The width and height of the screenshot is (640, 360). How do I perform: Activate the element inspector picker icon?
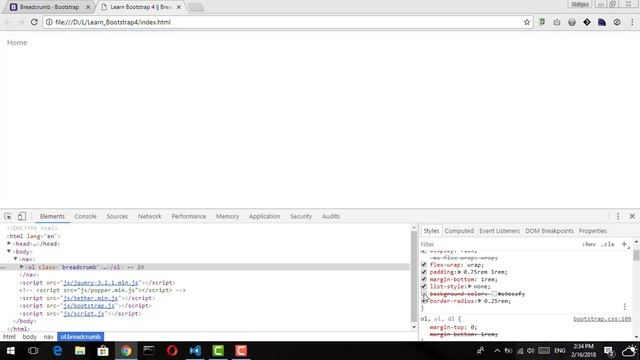8,216
